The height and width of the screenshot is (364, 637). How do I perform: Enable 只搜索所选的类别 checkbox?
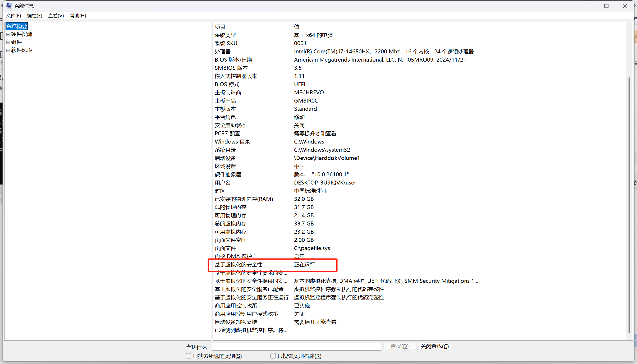189,356
